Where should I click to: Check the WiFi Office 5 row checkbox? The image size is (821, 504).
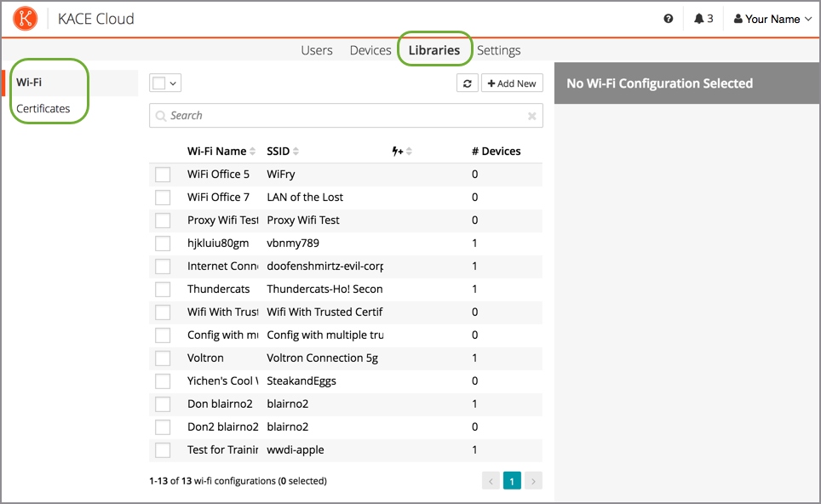[163, 175]
